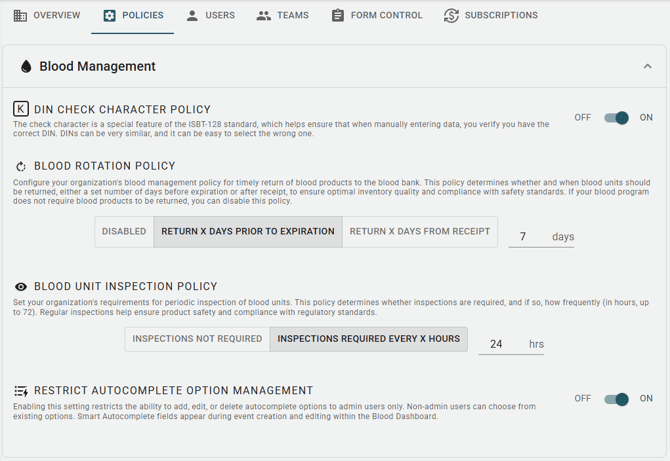
Task: Click the Policies gear icon
Action: [109, 16]
